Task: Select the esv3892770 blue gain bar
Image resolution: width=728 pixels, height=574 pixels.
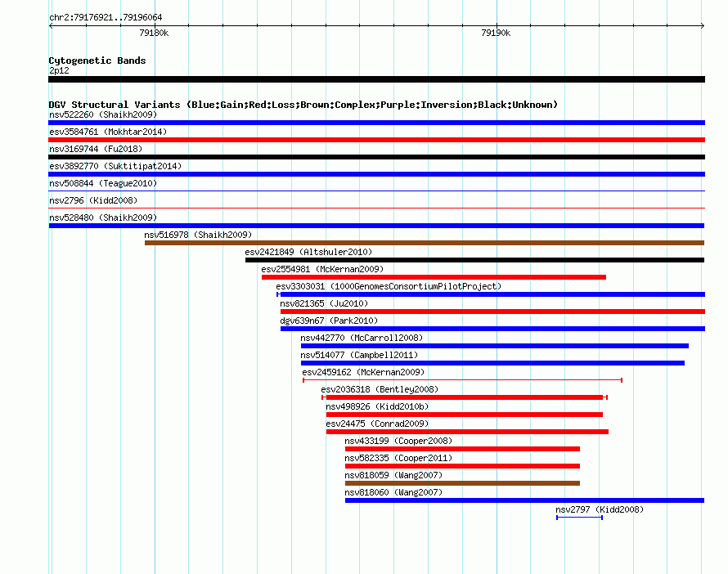Action: pyautogui.click(x=376, y=174)
